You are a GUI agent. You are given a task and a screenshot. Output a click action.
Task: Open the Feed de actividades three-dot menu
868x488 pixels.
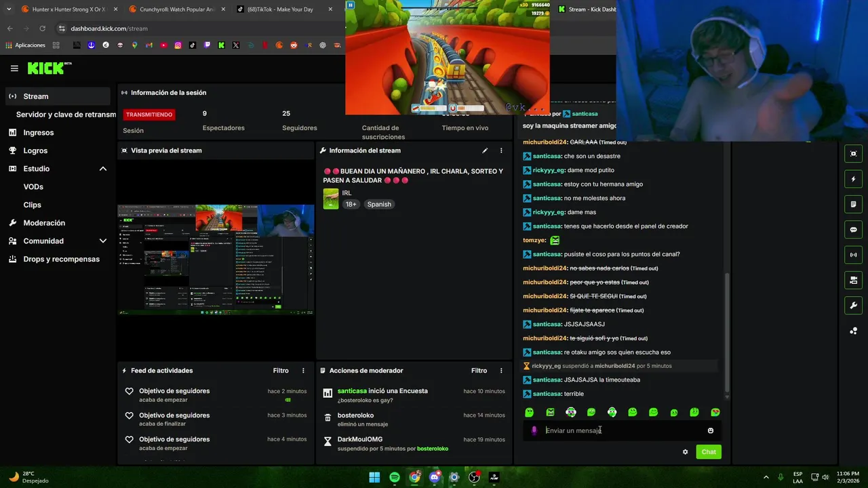tap(303, 371)
